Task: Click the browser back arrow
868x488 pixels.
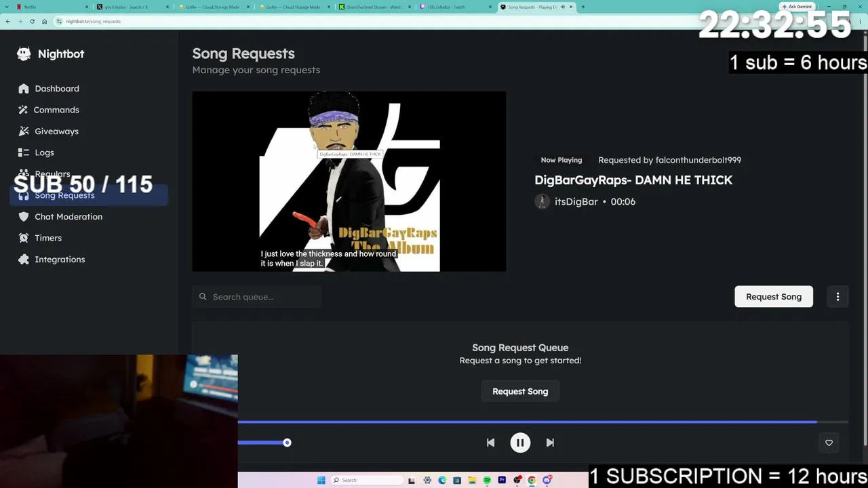Action: point(8,21)
